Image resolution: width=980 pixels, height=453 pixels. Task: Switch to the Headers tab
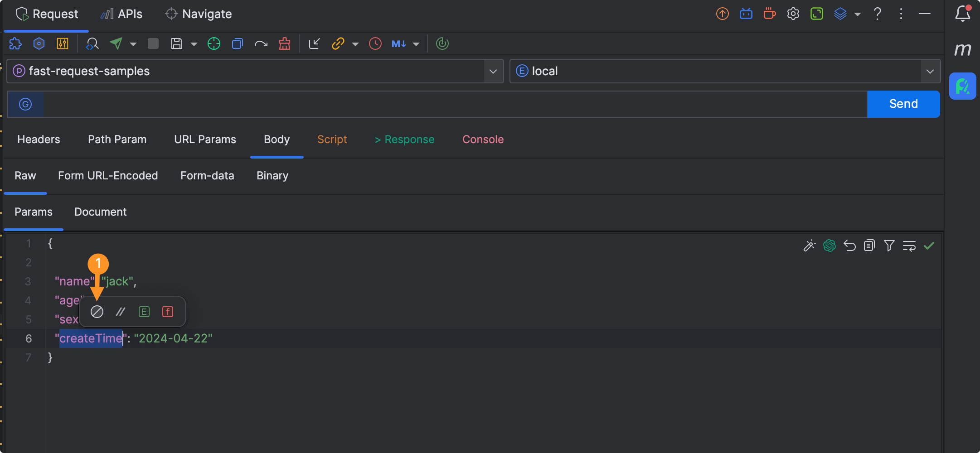pyautogui.click(x=39, y=140)
